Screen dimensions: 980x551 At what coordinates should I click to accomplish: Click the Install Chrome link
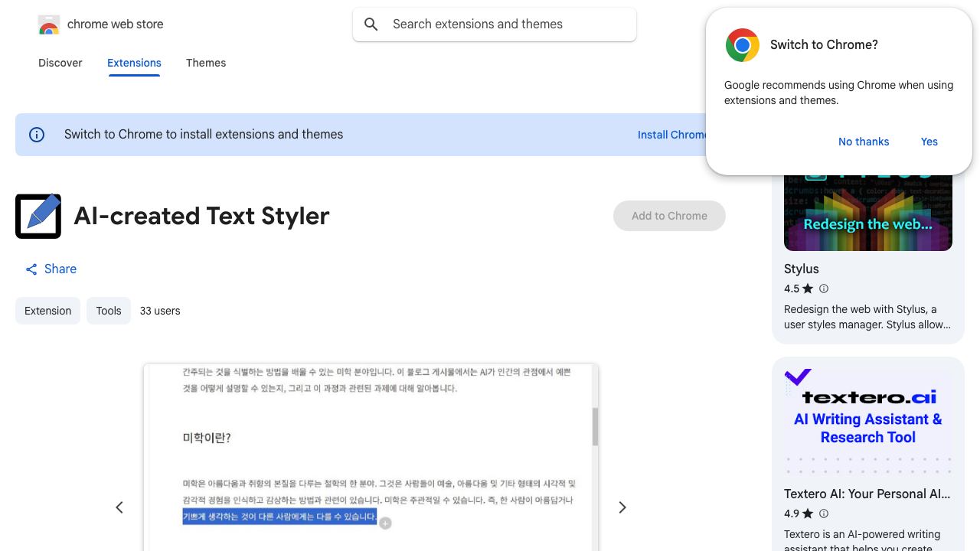coord(672,135)
